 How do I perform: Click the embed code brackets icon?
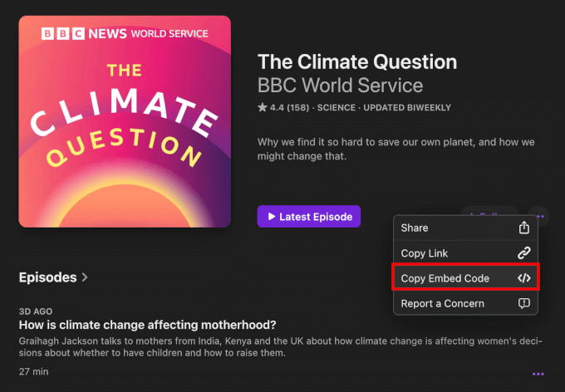(523, 278)
